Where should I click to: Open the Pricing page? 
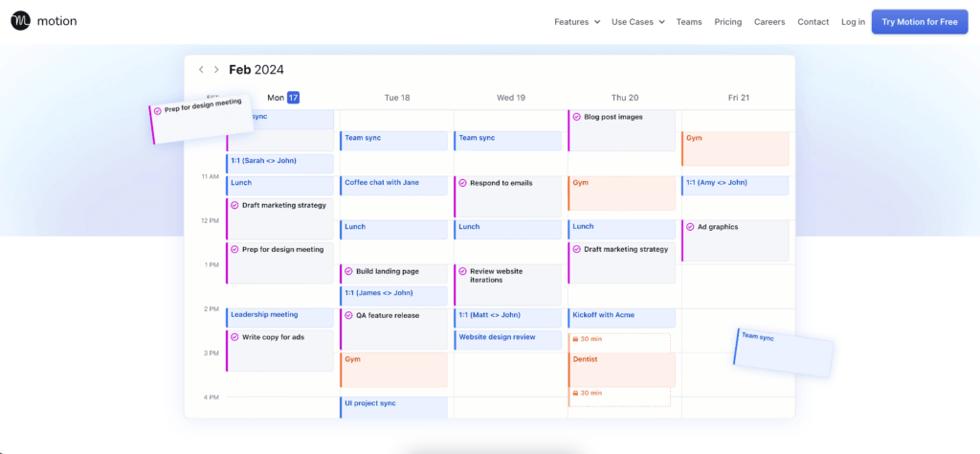[x=728, y=22]
